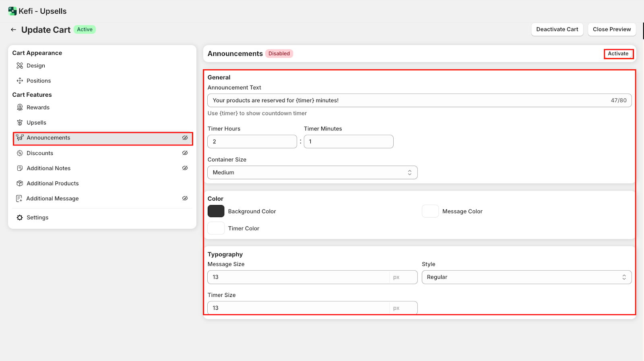644x361 pixels.
Task: Click the Activate button for Announcements
Action: [x=618, y=54]
